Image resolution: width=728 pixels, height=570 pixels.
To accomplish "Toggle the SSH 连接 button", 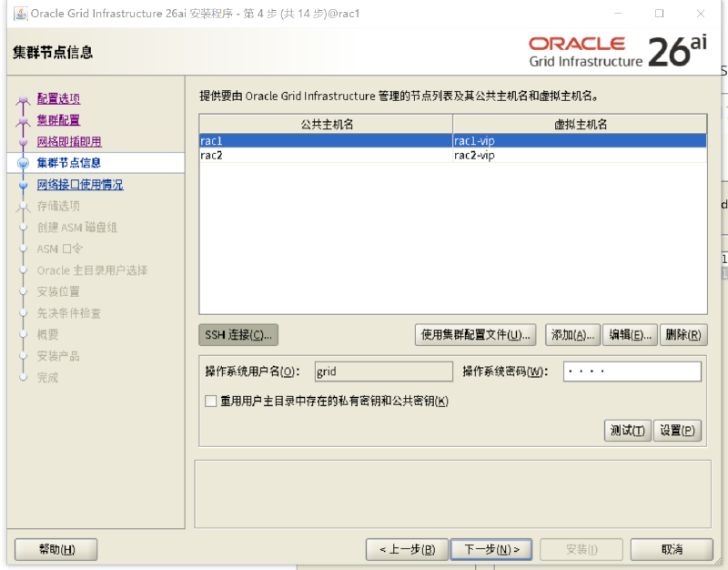I will click(238, 335).
